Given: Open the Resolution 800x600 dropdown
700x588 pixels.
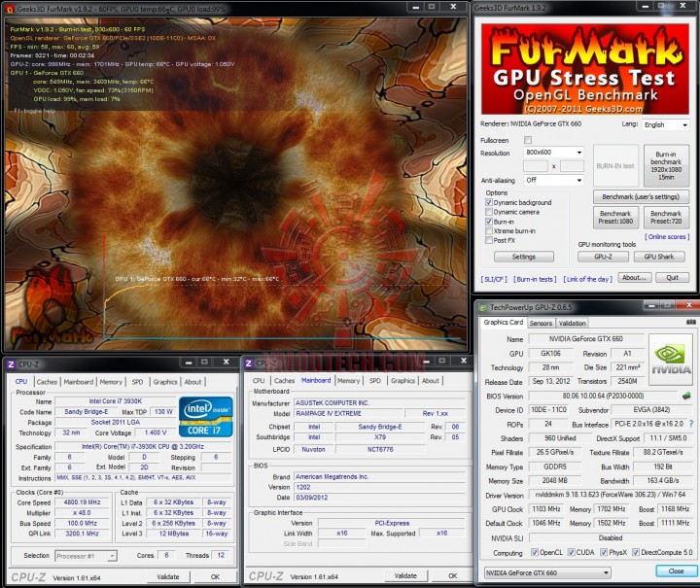Looking at the screenshot, I should 553,153.
